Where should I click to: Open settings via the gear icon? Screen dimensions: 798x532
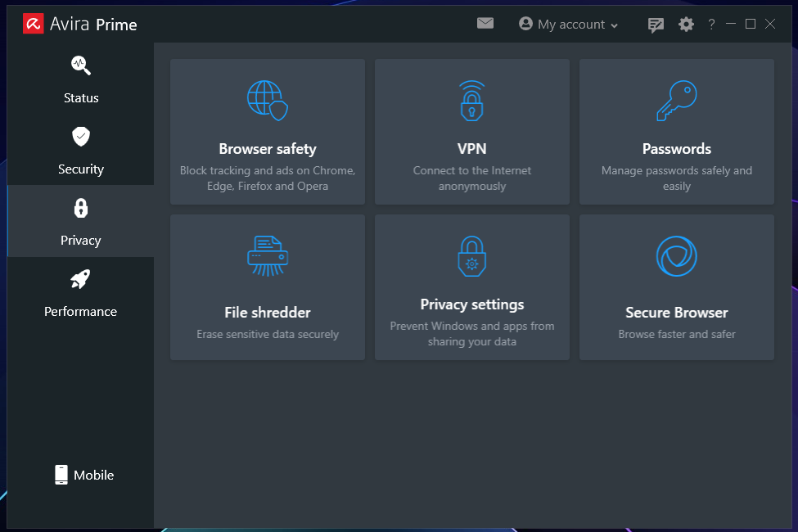coord(686,24)
